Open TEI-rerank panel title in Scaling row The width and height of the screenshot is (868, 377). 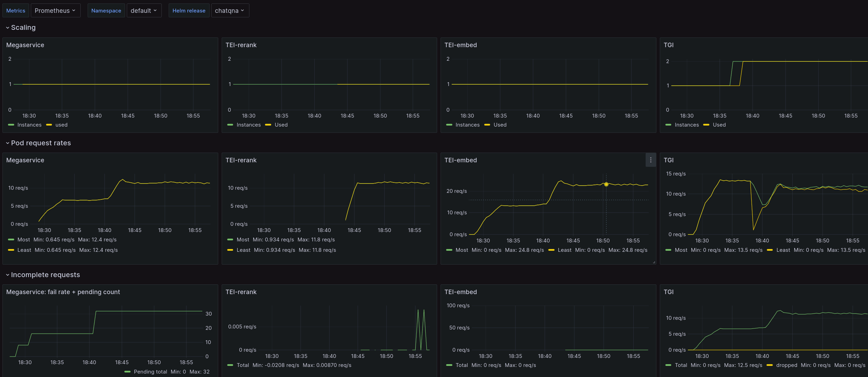coord(241,45)
